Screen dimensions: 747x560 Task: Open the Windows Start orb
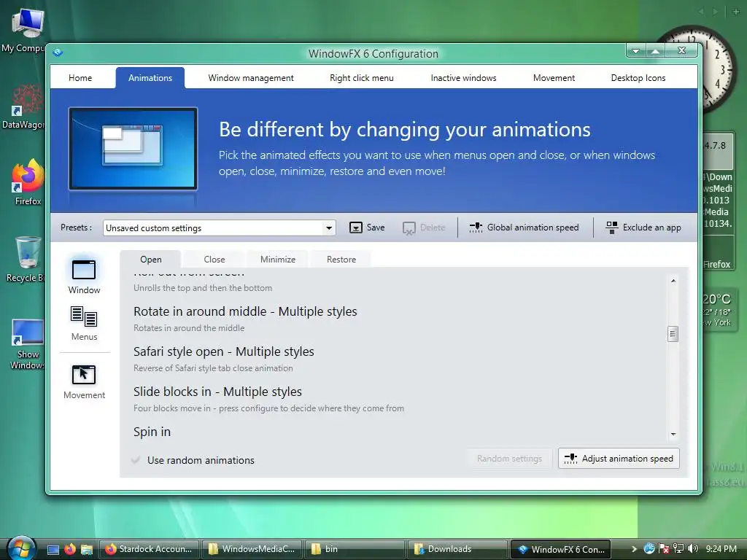click(20, 548)
